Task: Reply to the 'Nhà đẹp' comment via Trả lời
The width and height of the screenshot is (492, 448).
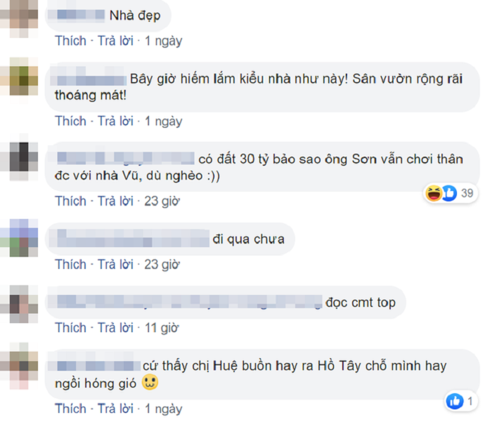Action: click(115, 41)
